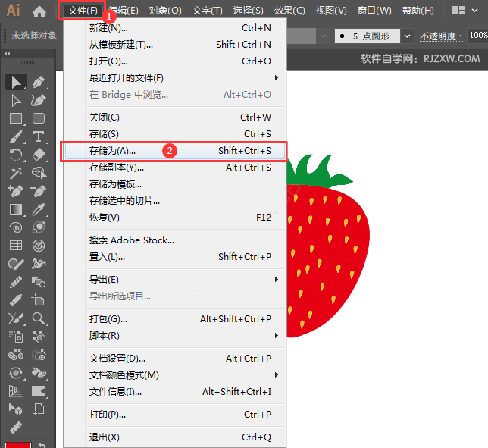
Task: Choose 退出(X) menu item
Action: click(x=174, y=437)
